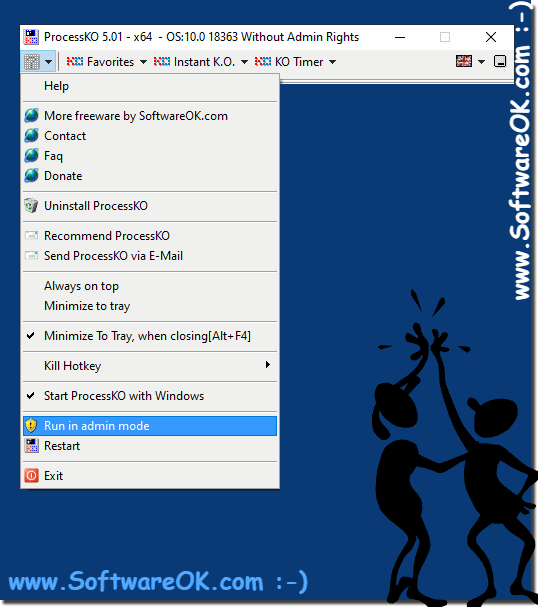Open the Kill Hotkey menu entry

150,366
